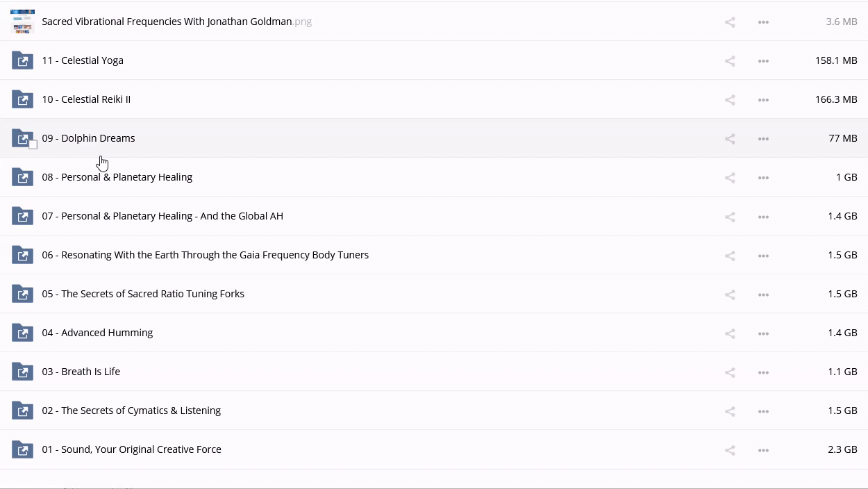
Task: Share 01 - Sound, Your Original Creative Force
Action: [730, 450]
